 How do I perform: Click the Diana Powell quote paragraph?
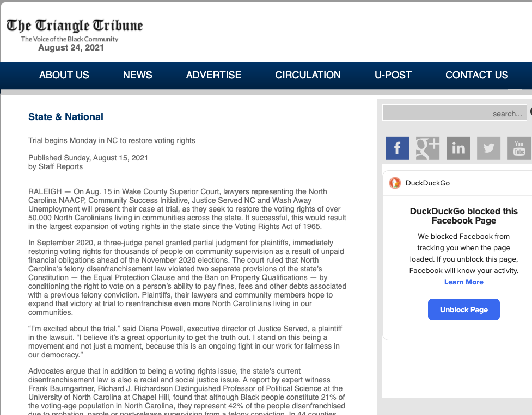[x=185, y=342]
